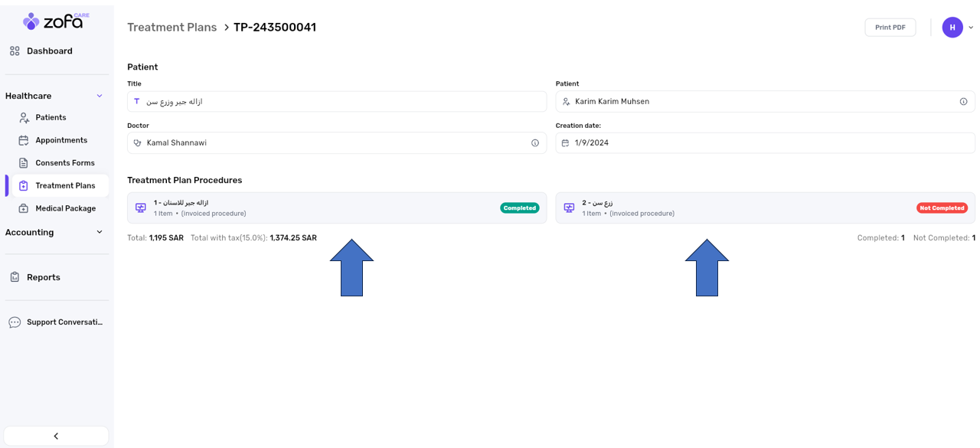Click the Creation date field
The width and height of the screenshot is (980, 448).
[x=765, y=143]
